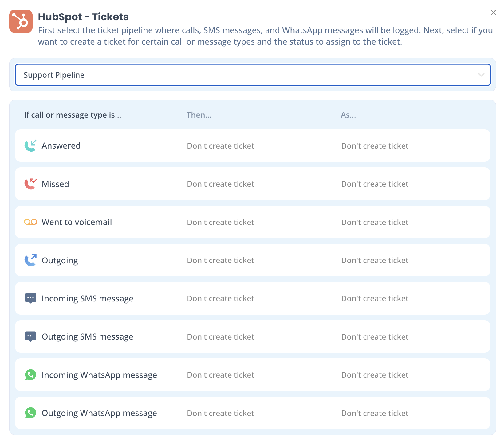Click the Missed call icon
The height and width of the screenshot is (439, 504).
point(30,184)
